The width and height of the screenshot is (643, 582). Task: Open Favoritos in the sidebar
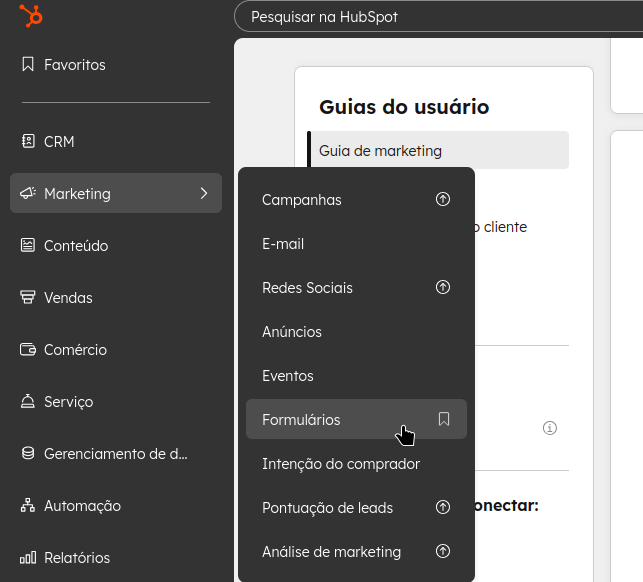[74, 65]
